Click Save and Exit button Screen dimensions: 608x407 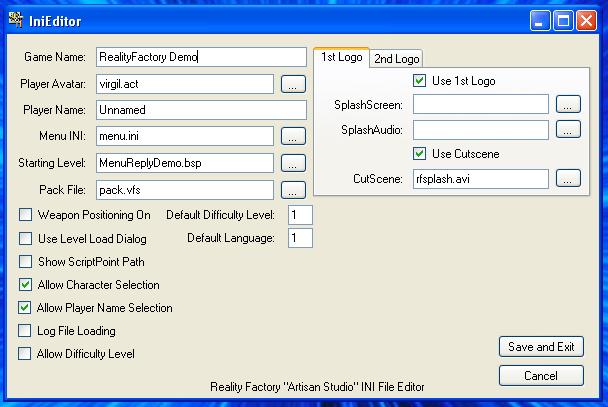click(x=541, y=347)
